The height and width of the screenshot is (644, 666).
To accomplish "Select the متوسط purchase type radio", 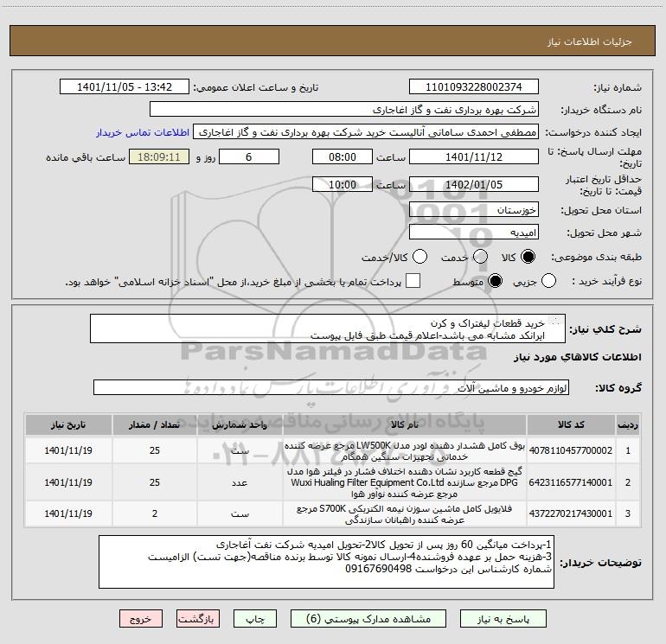I will click(x=495, y=281).
